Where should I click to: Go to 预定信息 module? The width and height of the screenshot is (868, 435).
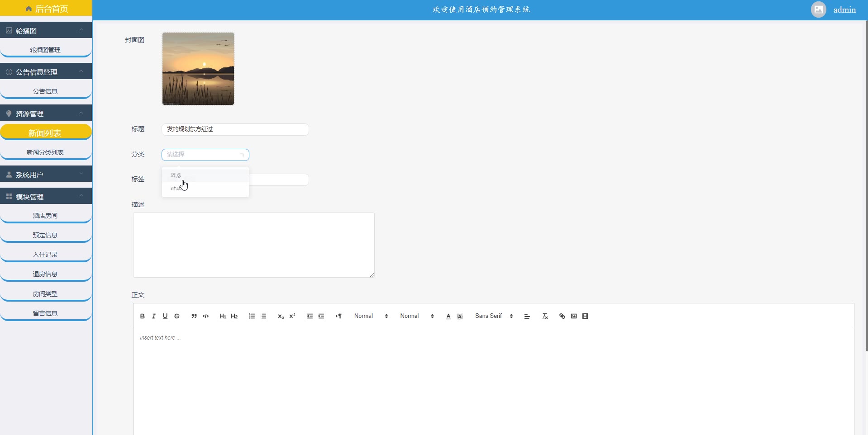pos(46,235)
